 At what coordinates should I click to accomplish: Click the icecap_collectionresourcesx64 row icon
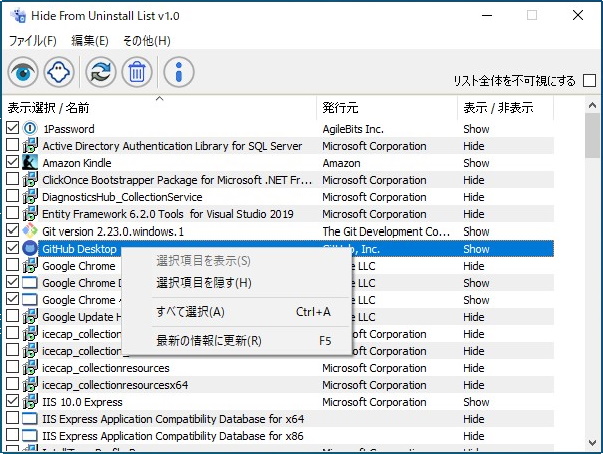tap(30, 385)
